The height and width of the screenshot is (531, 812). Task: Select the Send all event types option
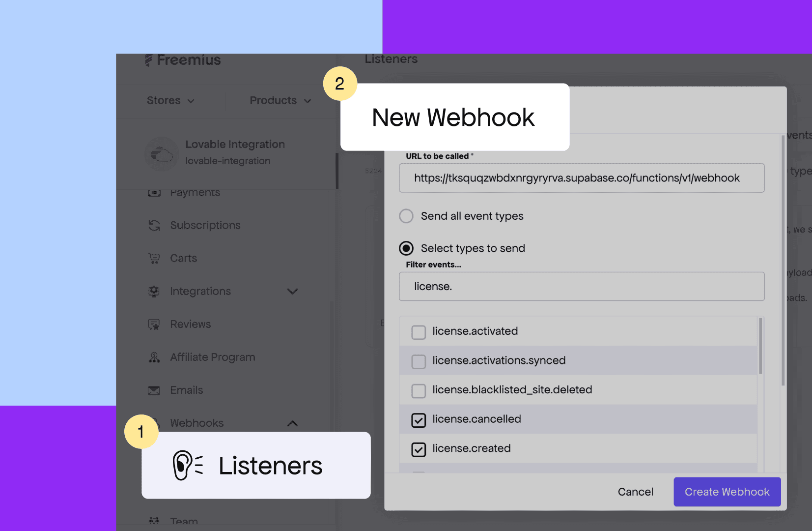pyautogui.click(x=406, y=216)
